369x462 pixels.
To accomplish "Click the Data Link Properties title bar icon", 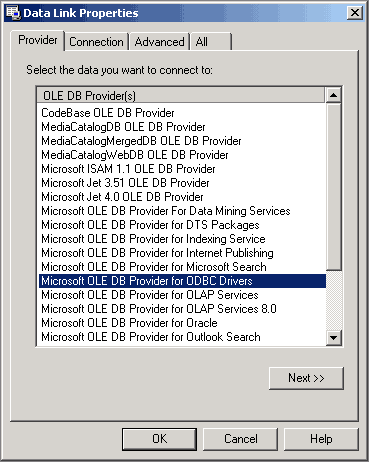I will pos(13,13).
